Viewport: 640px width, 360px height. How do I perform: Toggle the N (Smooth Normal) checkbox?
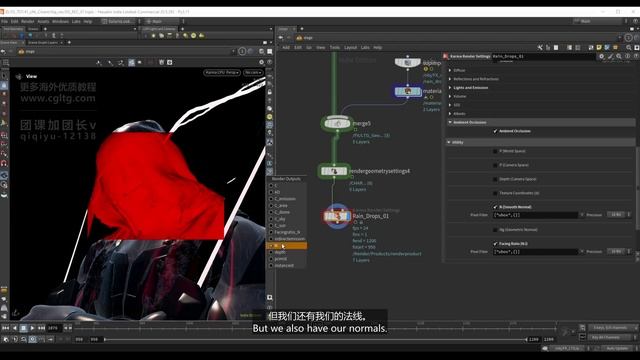point(495,207)
